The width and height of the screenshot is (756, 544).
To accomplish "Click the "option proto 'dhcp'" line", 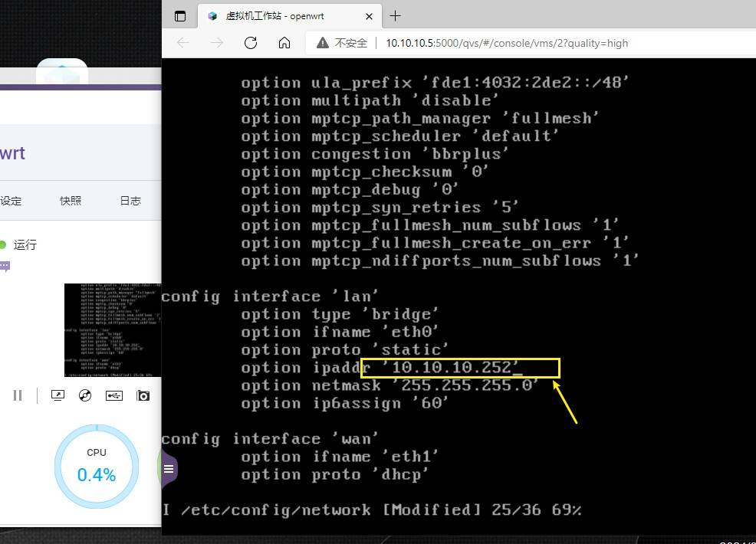I will tap(334, 474).
